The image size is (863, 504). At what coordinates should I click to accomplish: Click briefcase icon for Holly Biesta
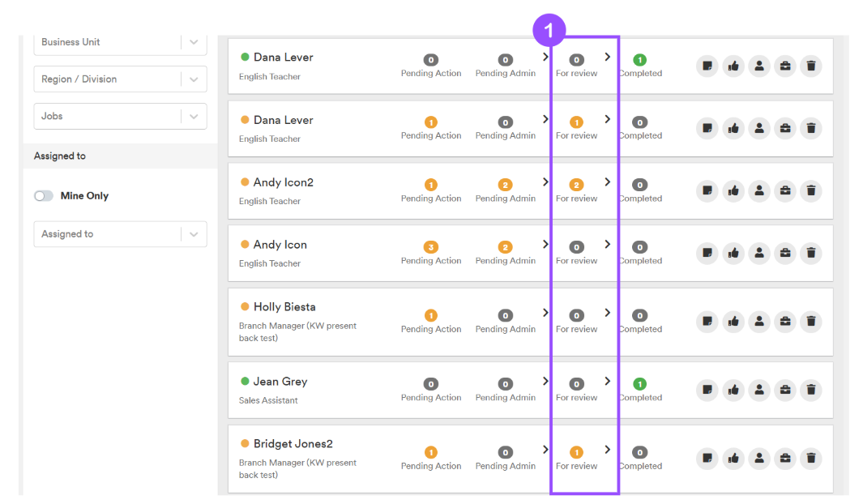[785, 322]
